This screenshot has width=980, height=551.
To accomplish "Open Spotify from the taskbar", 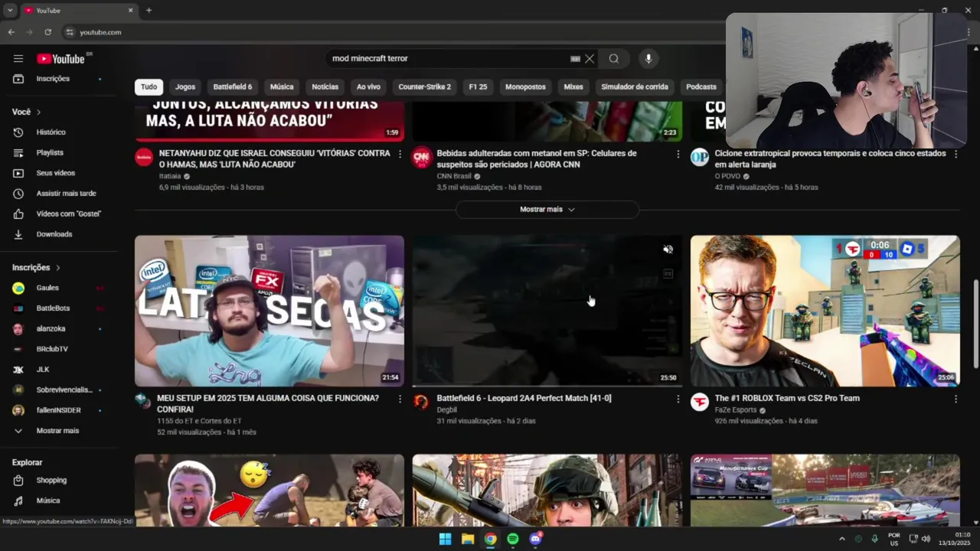I will pyautogui.click(x=513, y=539).
